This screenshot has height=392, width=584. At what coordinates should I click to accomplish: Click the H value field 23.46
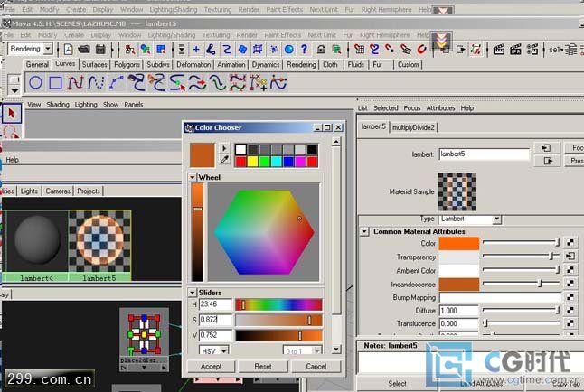[215, 304]
